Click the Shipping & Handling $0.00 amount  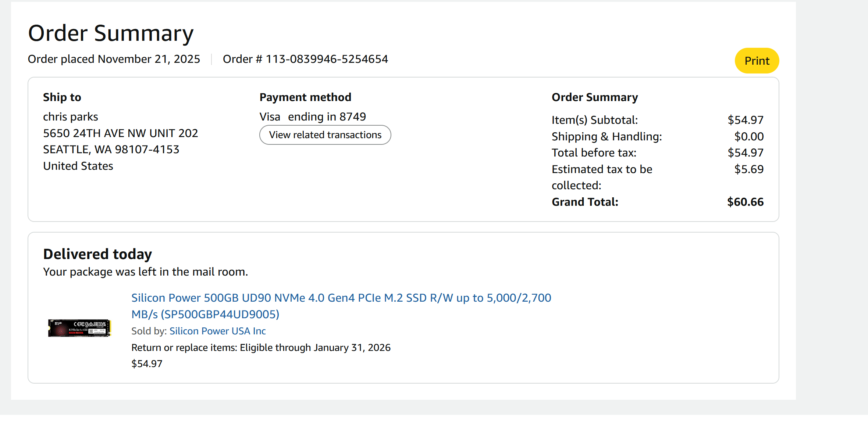pyautogui.click(x=749, y=137)
